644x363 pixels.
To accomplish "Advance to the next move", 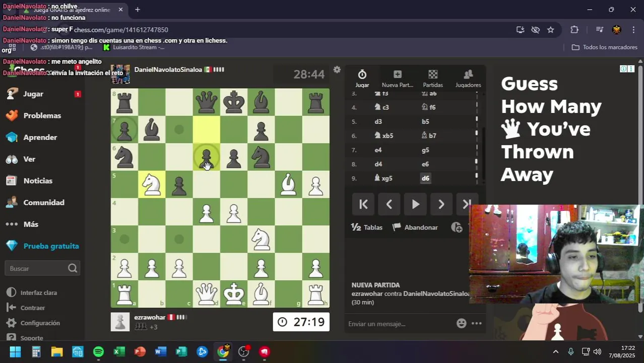I will click(x=441, y=204).
